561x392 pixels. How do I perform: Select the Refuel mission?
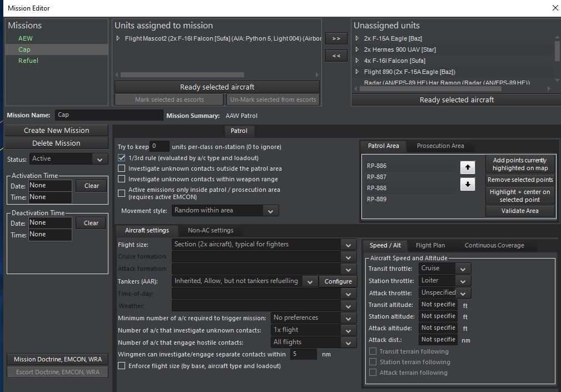[28, 61]
